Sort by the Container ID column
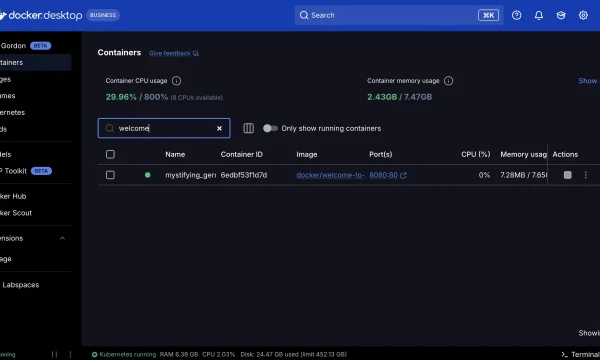The width and height of the screenshot is (600, 360). pos(241,154)
